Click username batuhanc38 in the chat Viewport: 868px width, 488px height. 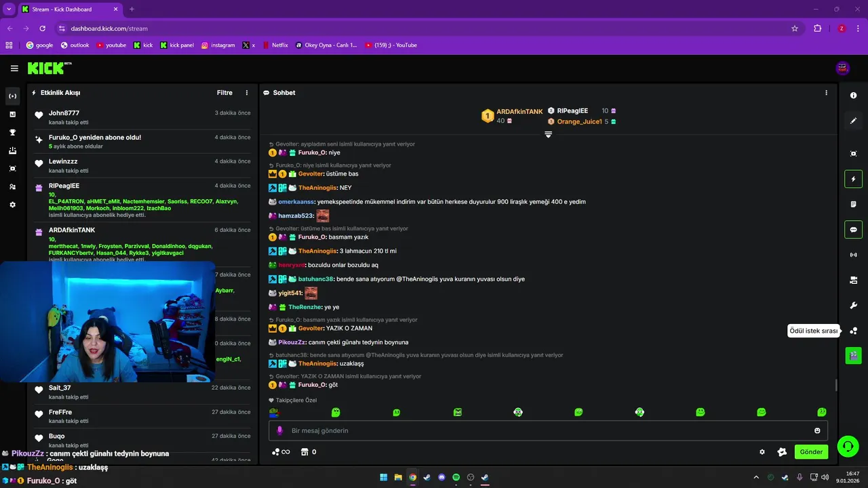pos(316,279)
